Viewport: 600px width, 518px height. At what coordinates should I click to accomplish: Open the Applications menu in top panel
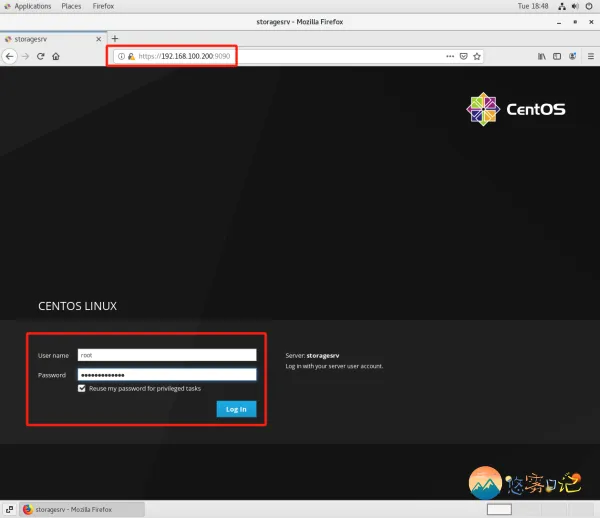click(28, 6)
